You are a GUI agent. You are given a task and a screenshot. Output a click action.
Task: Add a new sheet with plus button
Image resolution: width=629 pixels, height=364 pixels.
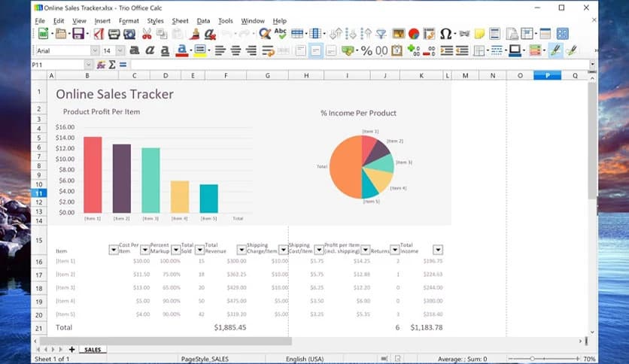[x=71, y=350]
